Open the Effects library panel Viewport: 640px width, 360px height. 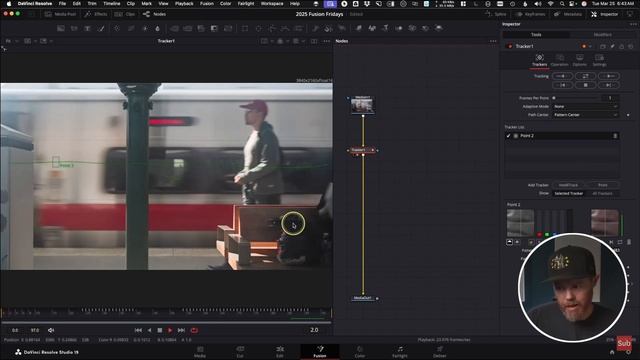click(95, 14)
